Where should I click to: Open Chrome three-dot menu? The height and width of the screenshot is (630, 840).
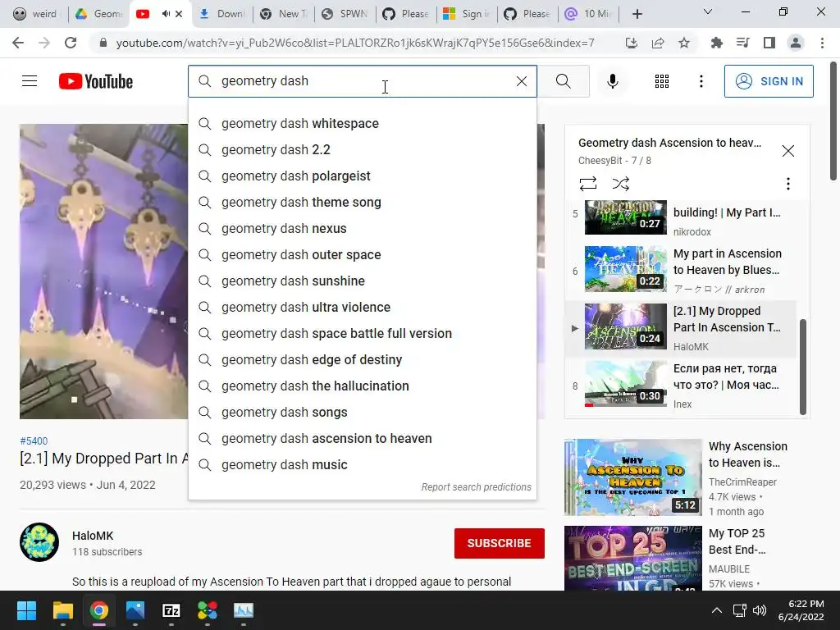coord(822,43)
